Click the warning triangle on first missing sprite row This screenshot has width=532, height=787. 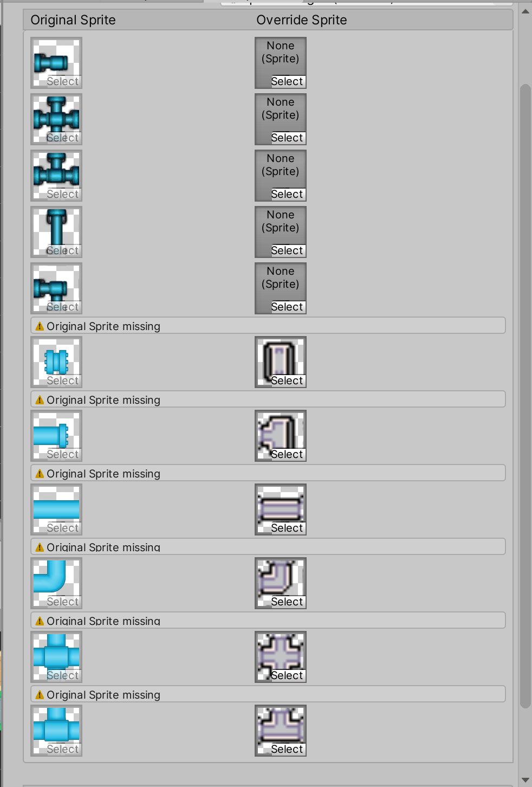coord(40,326)
